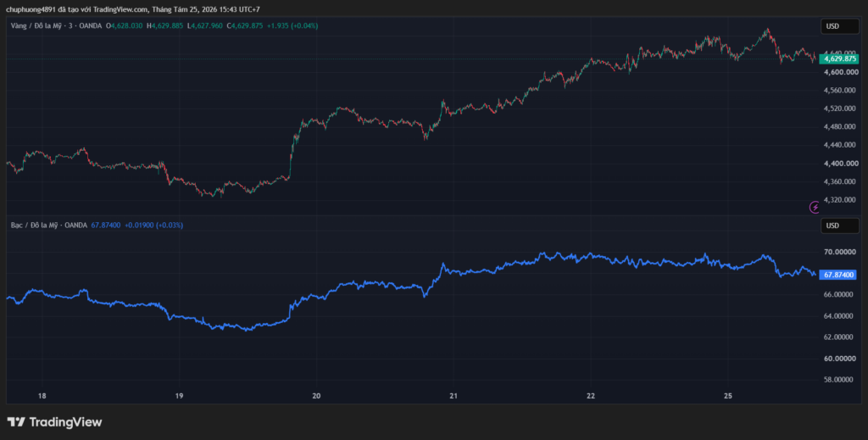Click the 4,480.000 price axis label
The height and width of the screenshot is (440, 868).
coord(838,127)
